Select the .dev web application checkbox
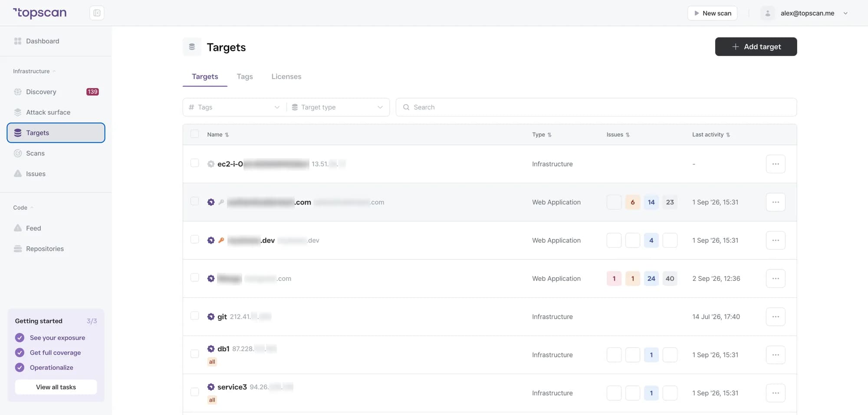Screen dimensions: 868x415 194,240
